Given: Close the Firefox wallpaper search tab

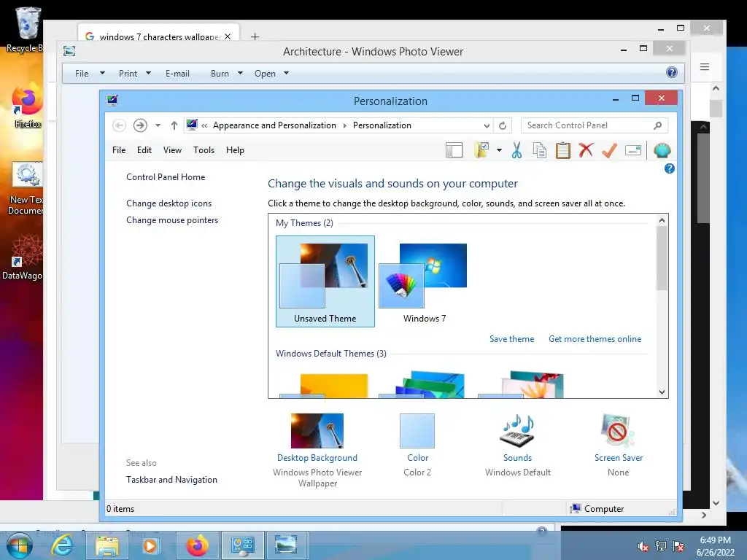Looking at the screenshot, I should pos(228,36).
